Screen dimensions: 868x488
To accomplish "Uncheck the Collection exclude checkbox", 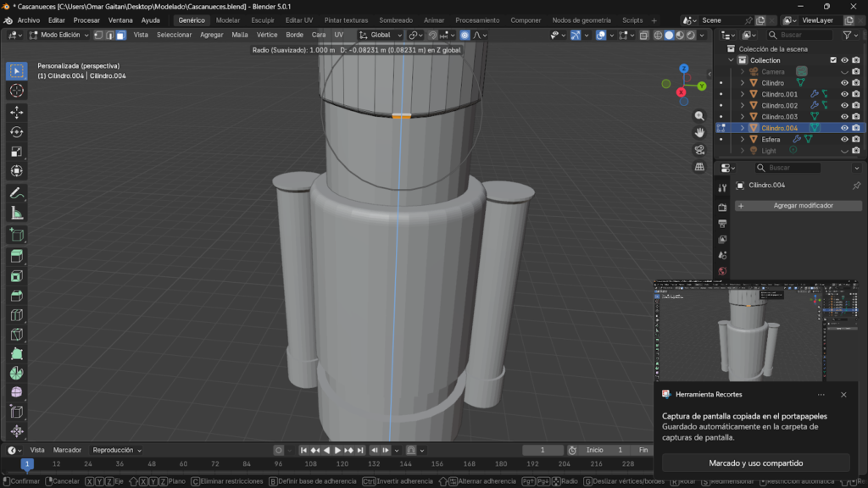I will click(833, 60).
